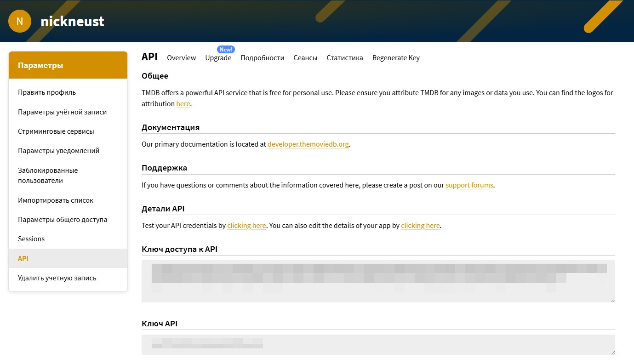Click Удалить учетную запись
Screen dimensions: 634x364
(57, 278)
